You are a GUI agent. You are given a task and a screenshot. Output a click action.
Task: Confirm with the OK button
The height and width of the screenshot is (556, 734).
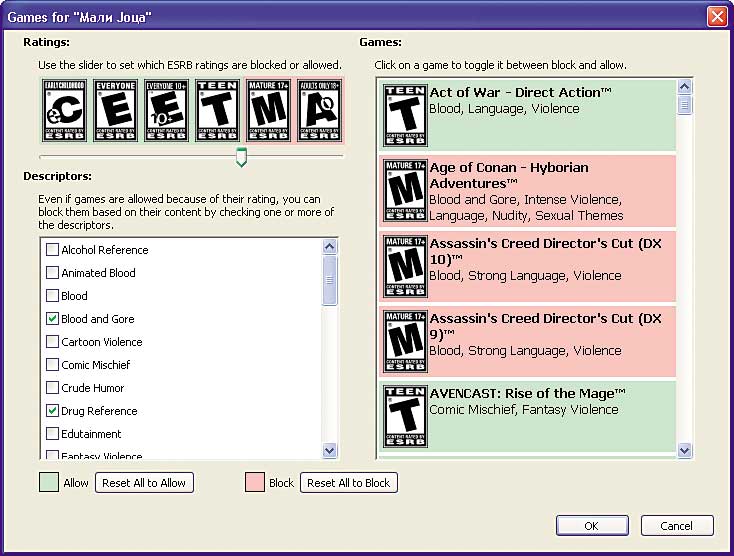point(592,526)
